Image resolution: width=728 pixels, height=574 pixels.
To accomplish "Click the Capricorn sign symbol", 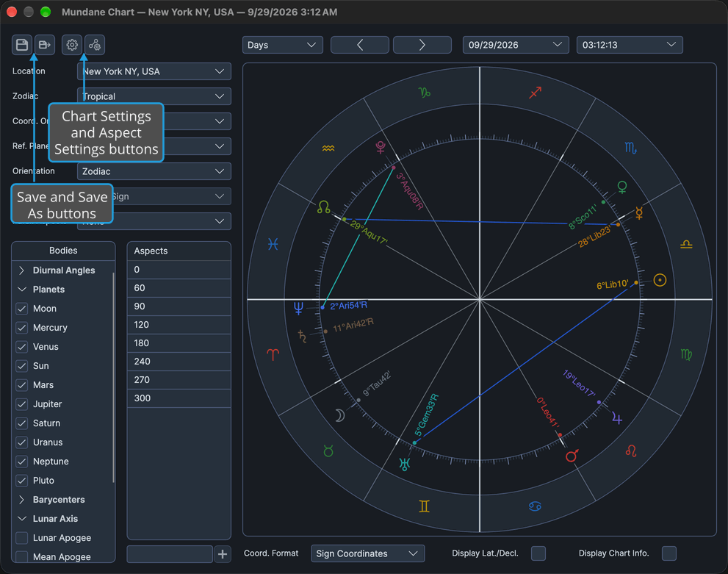I will pos(425,93).
